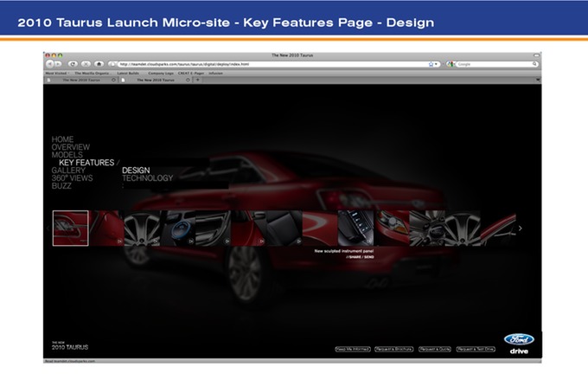Screen dimensions: 588x380
Task: Reload the page with the refresh icon
Action: tap(73, 64)
